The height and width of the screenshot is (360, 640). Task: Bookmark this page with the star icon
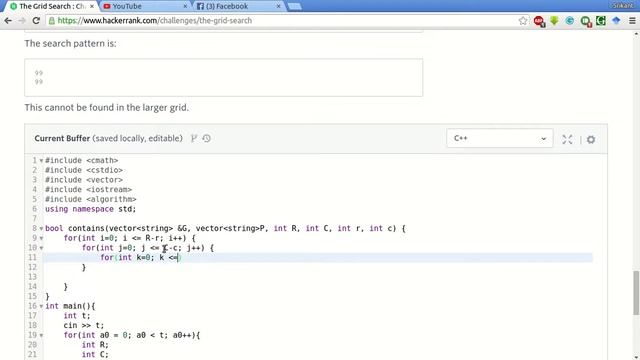pos(522,21)
